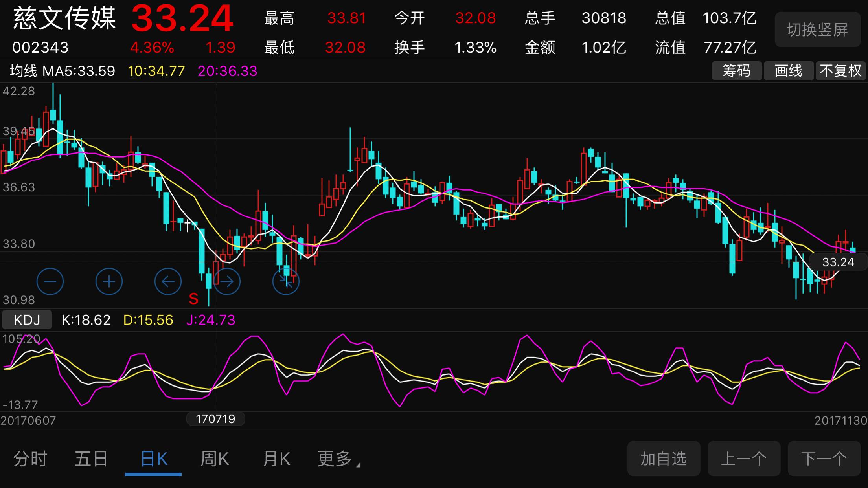Click 下一个 to view the next stock

tap(823, 459)
